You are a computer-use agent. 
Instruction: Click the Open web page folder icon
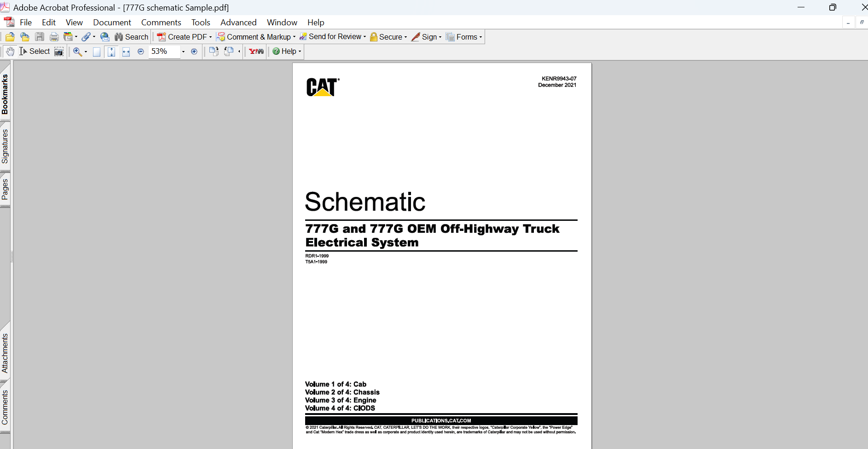[25, 37]
